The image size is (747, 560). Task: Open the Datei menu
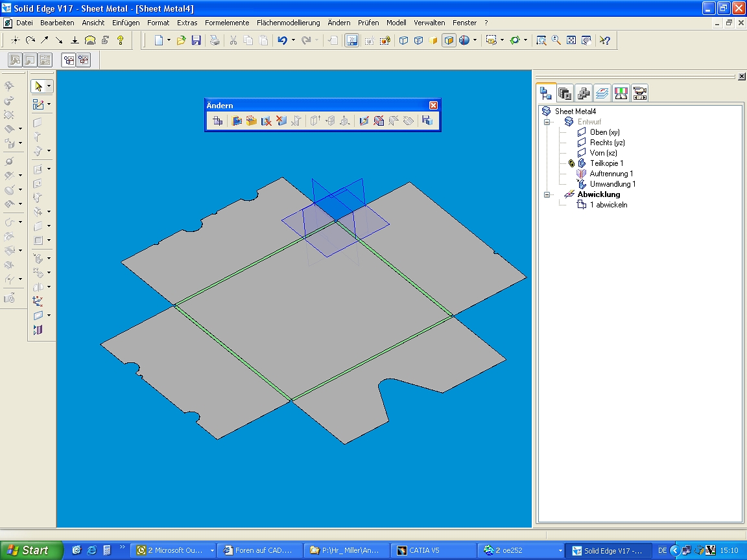pyautogui.click(x=24, y=23)
